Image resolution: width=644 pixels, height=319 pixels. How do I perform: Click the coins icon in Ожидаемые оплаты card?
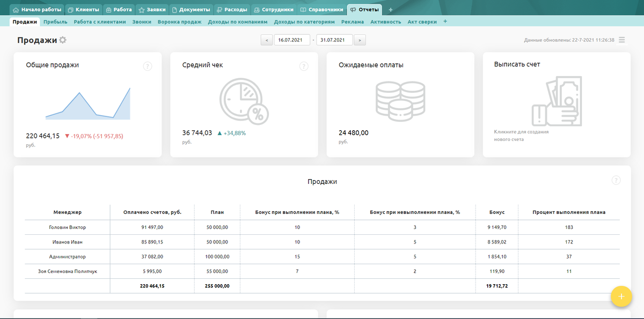(x=400, y=100)
